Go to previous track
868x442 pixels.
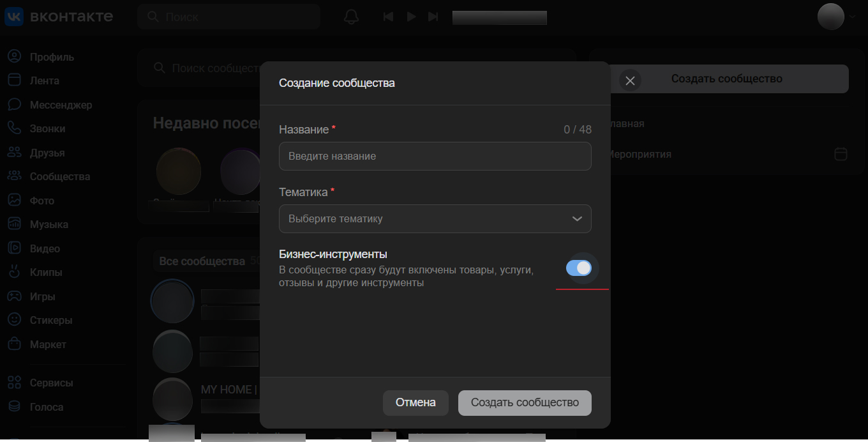388,17
